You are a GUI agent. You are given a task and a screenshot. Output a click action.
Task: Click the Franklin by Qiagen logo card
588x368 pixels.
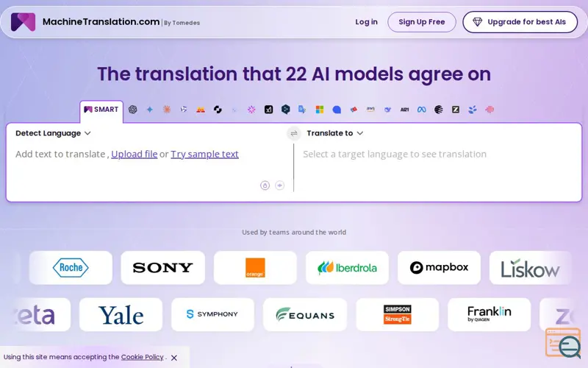(489, 315)
